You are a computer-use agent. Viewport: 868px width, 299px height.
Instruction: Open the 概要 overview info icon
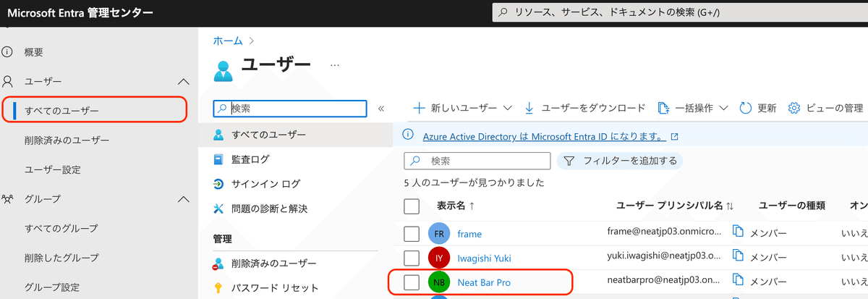pos(8,52)
